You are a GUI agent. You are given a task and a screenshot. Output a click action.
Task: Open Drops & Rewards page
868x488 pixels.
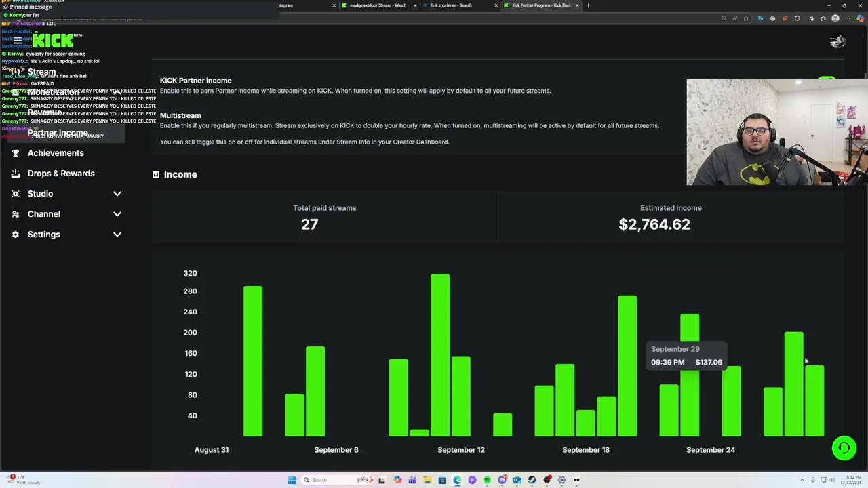point(61,174)
